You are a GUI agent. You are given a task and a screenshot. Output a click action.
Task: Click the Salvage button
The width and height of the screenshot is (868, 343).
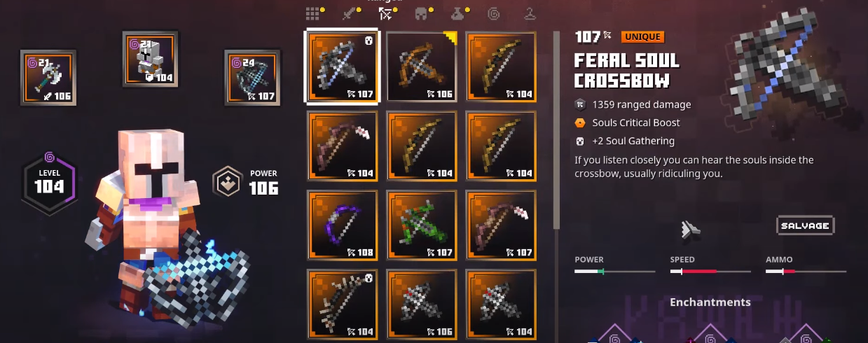tap(806, 225)
